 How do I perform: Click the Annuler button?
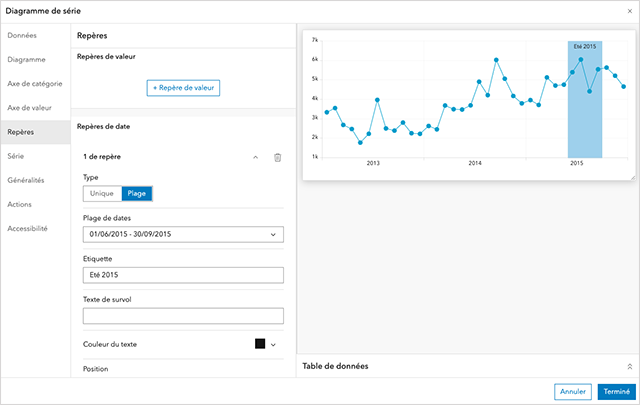[x=573, y=392]
